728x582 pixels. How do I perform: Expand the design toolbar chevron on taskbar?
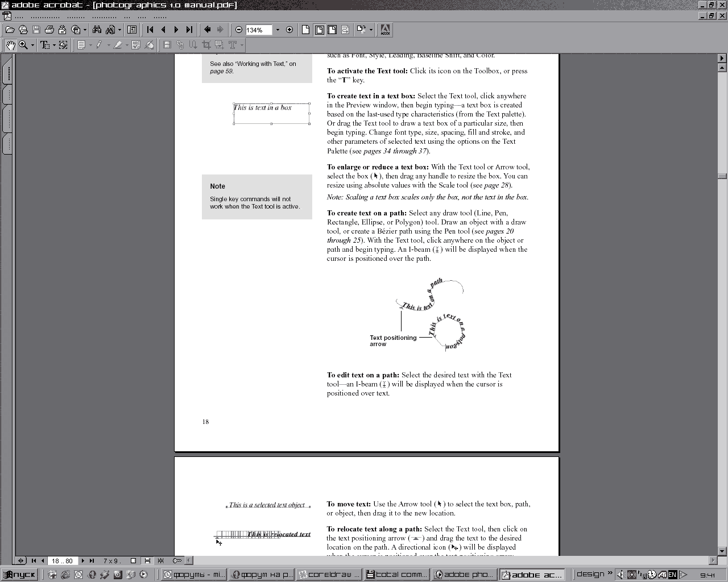(x=610, y=573)
